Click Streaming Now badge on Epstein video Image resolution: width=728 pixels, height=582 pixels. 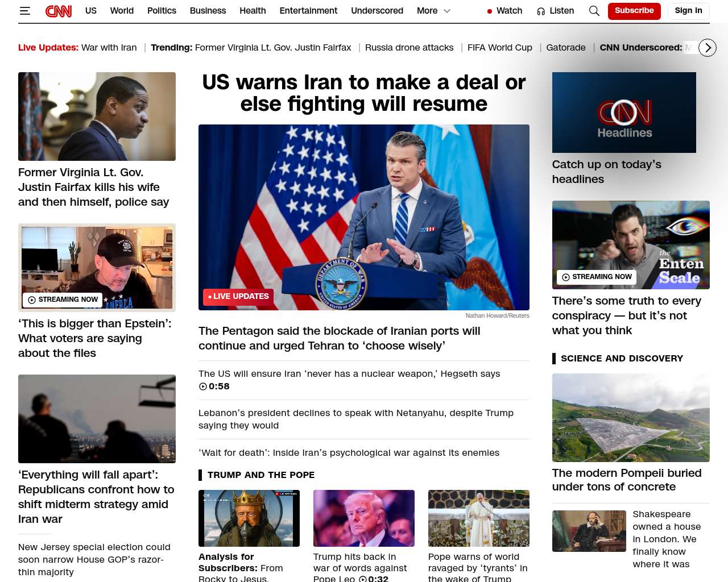coord(63,300)
